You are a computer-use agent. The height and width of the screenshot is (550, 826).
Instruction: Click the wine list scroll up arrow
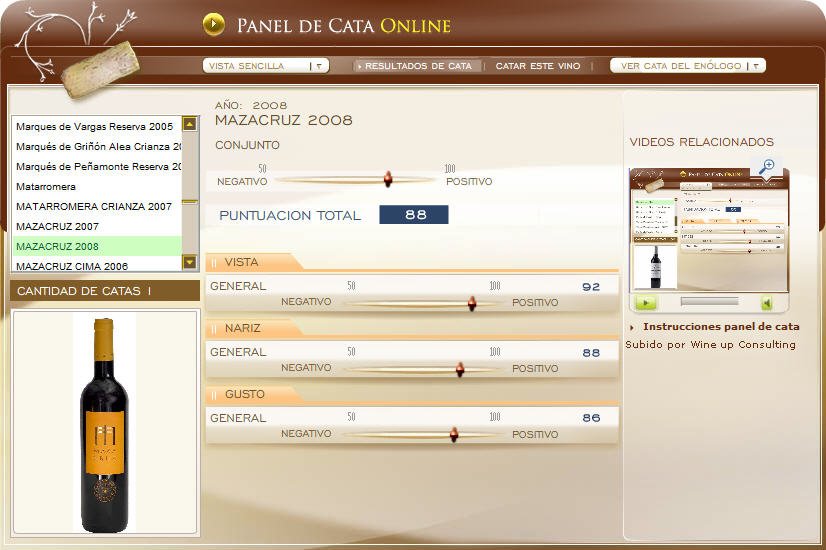tap(189, 124)
